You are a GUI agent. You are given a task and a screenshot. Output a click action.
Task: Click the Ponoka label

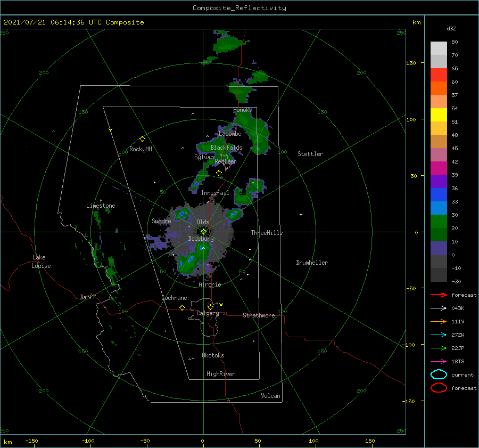click(x=243, y=110)
